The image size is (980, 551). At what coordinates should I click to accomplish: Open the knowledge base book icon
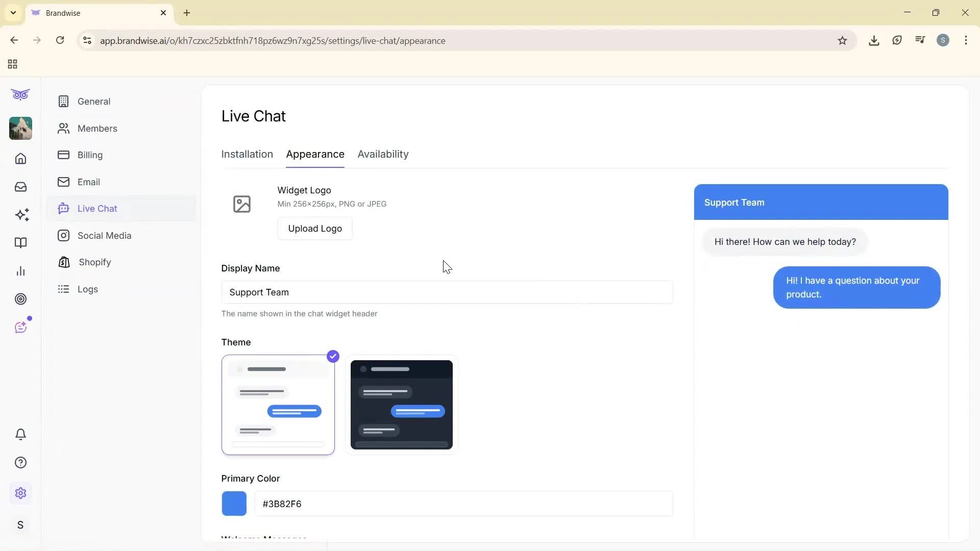pyautogui.click(x=20, y=243)
